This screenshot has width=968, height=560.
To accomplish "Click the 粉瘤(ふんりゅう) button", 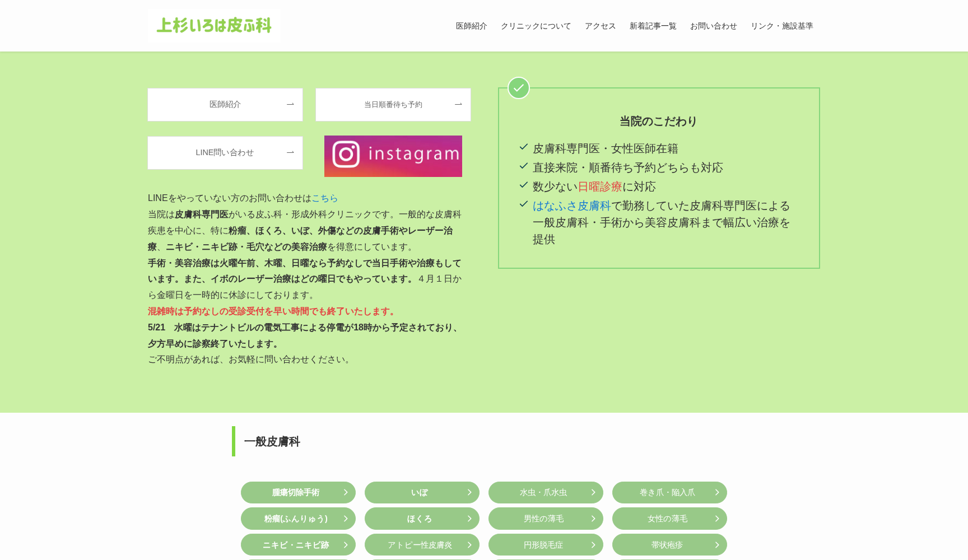I will click(x=297, y=519).
